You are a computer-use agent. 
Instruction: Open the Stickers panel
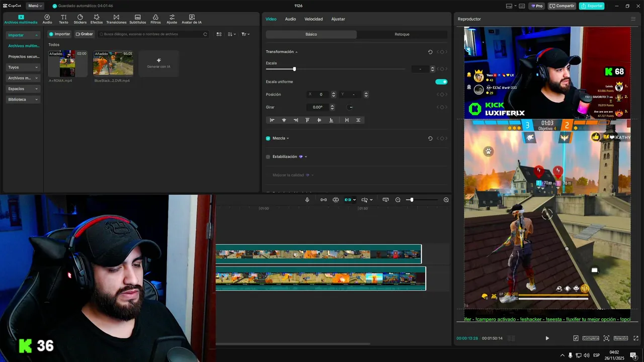tap(80, 19)
